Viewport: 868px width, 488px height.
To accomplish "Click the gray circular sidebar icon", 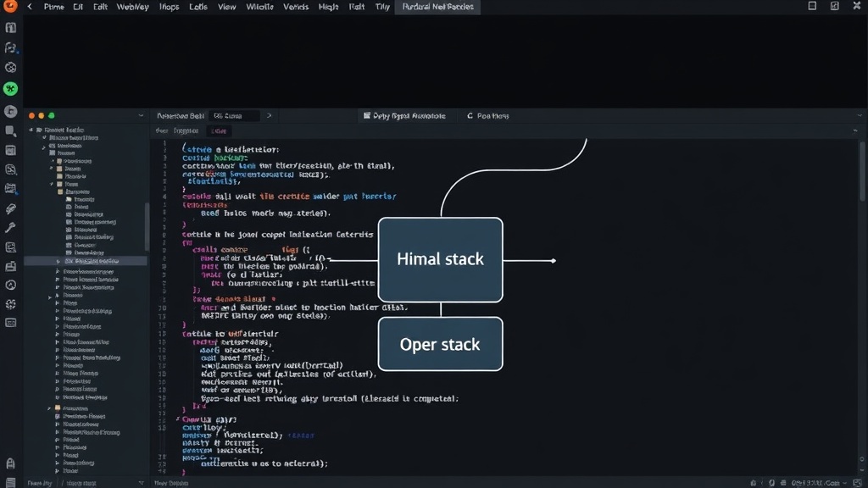I will tap(10, 111).
